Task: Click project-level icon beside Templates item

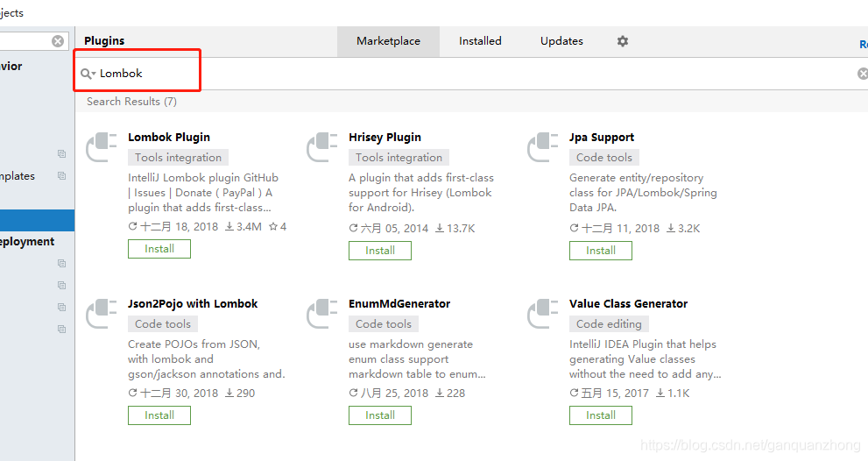Action: (62, 175)
